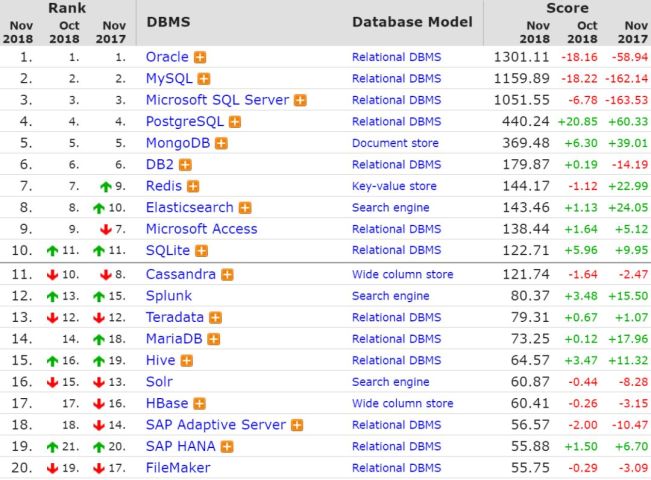Click the orange plus icon beside Oracle
Screen dimensions: 651x480
pos(200,57)
